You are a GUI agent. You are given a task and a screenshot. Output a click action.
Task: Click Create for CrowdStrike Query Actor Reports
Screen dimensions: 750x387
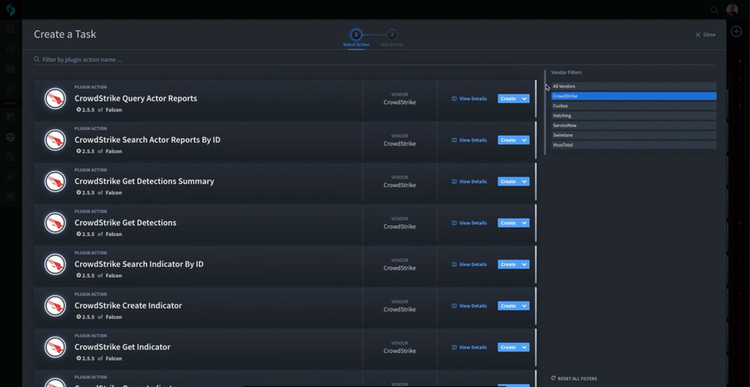[x=508, y=99]
